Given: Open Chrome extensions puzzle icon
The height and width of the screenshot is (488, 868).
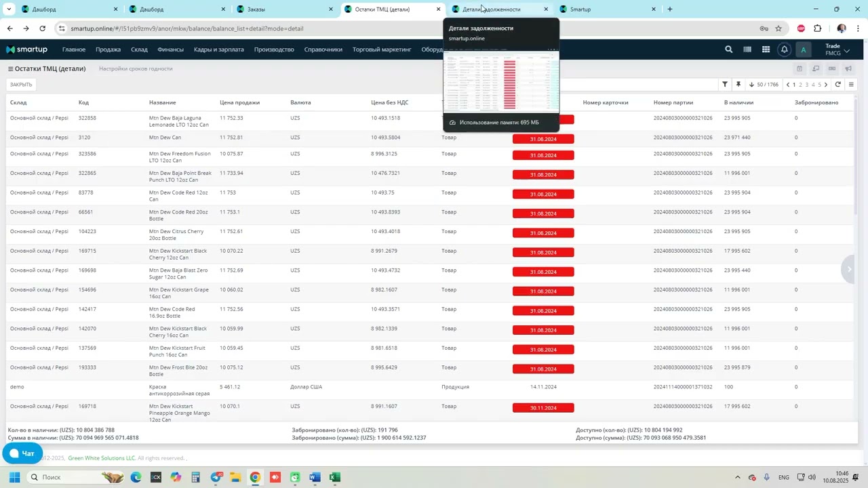Looking at the screenshot, I should click(x=818, y=28).
